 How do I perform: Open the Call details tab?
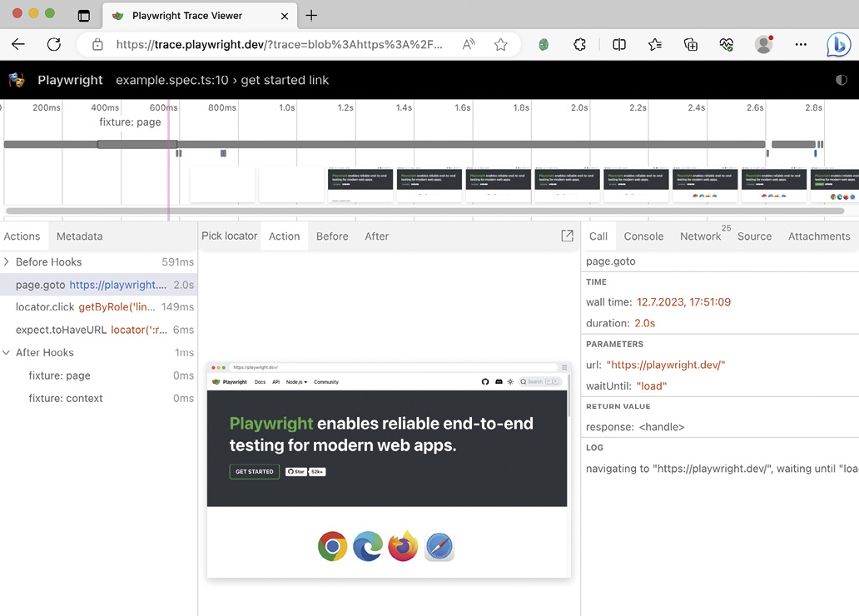[x=598, y=236]
